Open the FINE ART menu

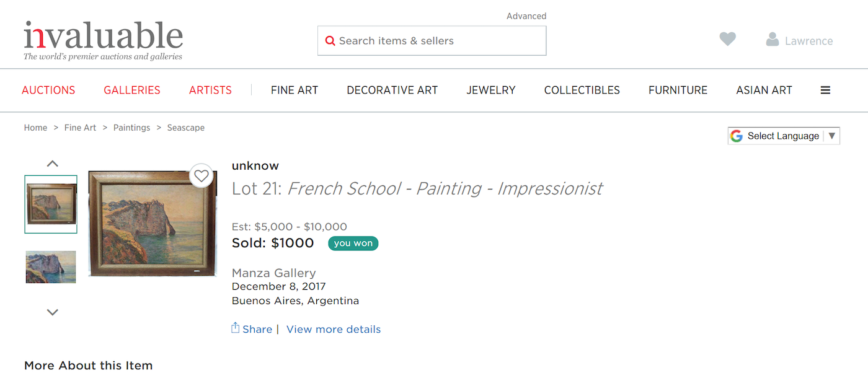pos(294,90)
